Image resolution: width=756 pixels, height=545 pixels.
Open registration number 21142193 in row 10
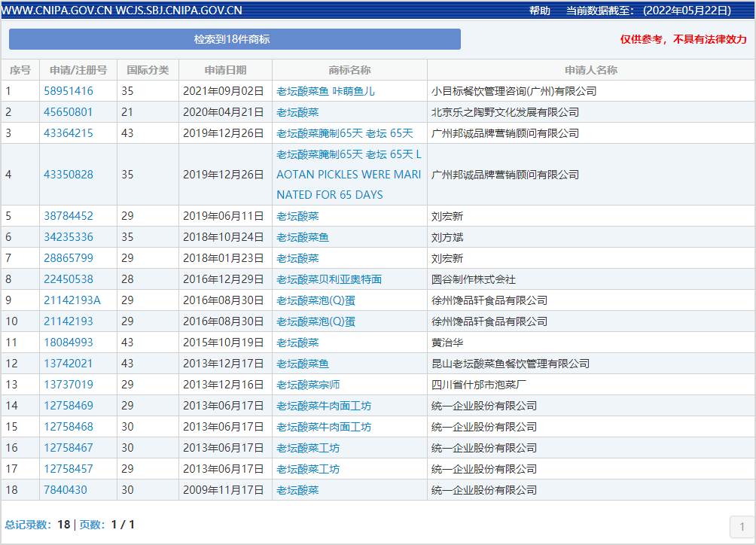pyautogui.click(x=69, y=321)
